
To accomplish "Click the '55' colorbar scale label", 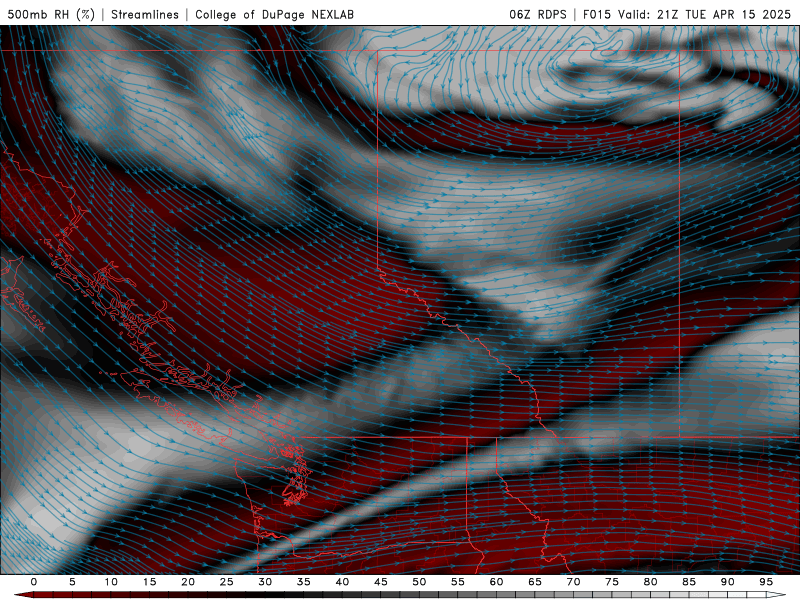I will (x=458, y=582).
